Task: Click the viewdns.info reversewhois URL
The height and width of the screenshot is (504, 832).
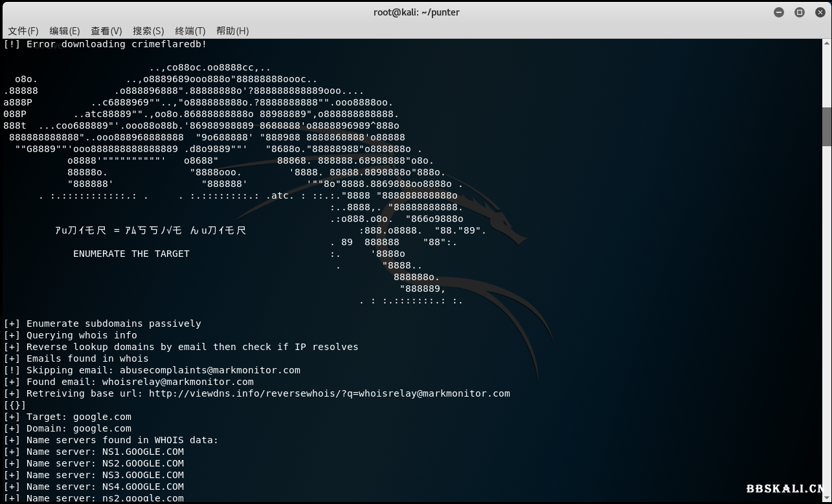Action: (329, 393)
